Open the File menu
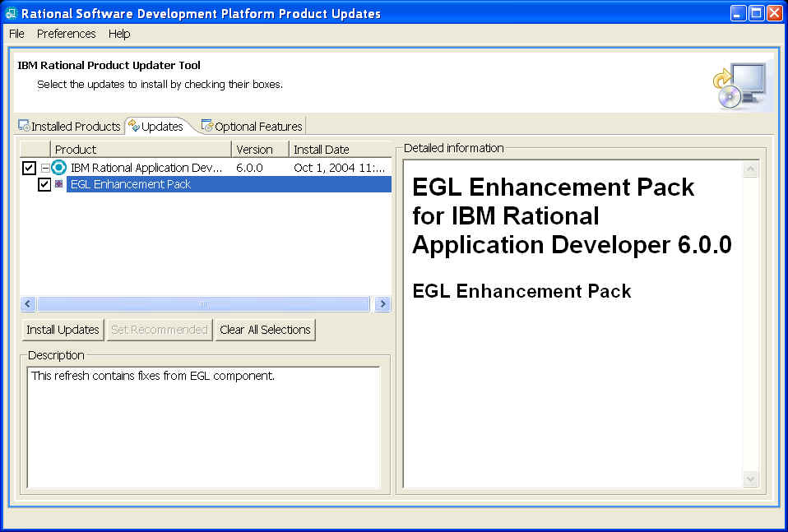This screenshot has height=532, width=788. pyautogui.click(x=16, y=34)
